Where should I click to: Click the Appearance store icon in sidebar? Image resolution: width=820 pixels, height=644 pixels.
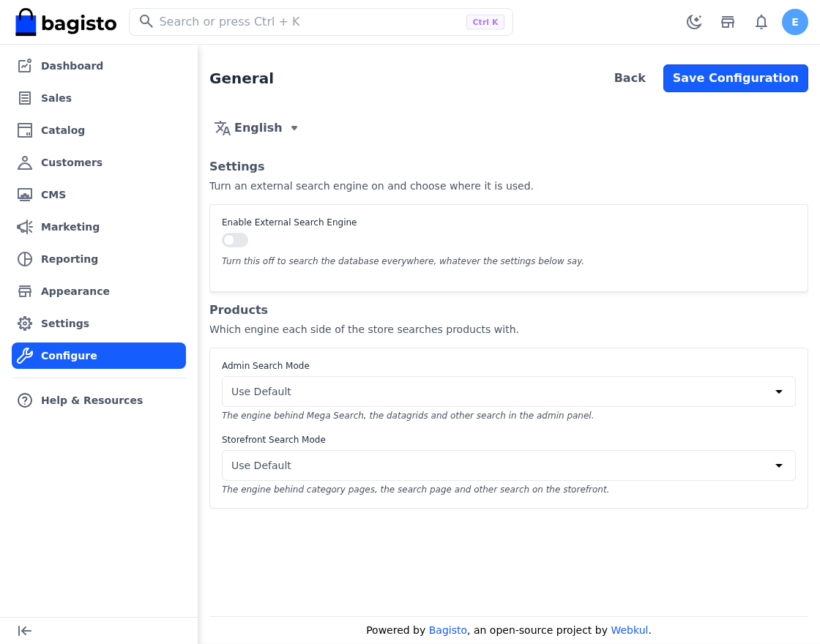[25, 291]
